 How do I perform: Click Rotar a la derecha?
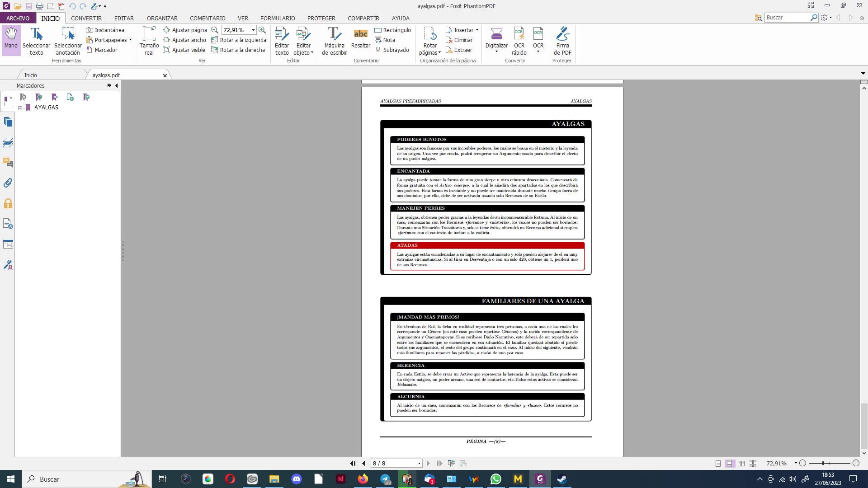[x=238, y=50]
